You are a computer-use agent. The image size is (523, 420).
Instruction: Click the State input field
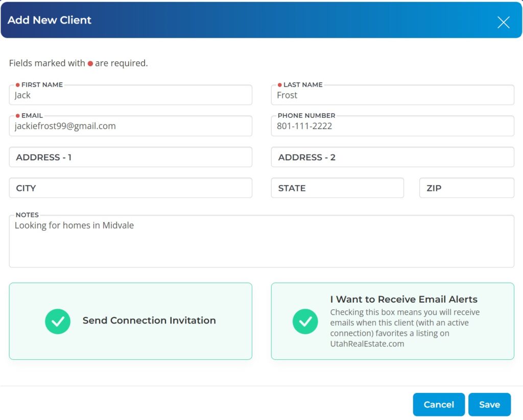(x=337, y=188)
